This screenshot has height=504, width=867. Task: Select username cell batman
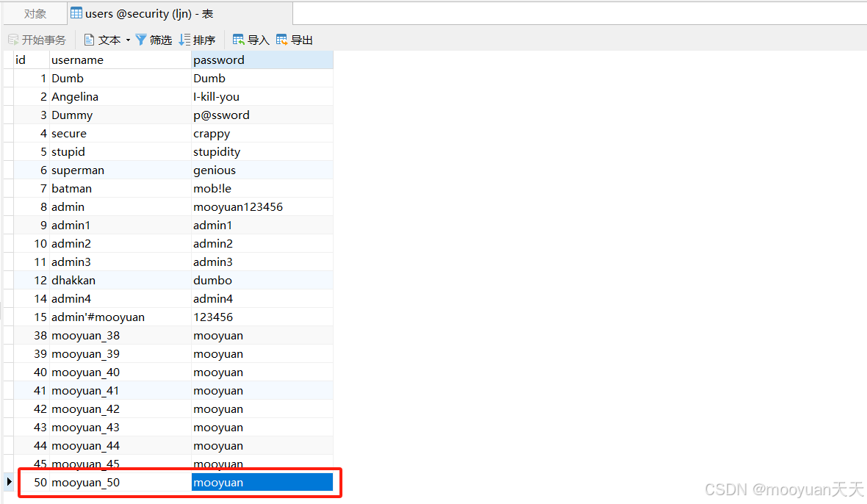point(120,188)
